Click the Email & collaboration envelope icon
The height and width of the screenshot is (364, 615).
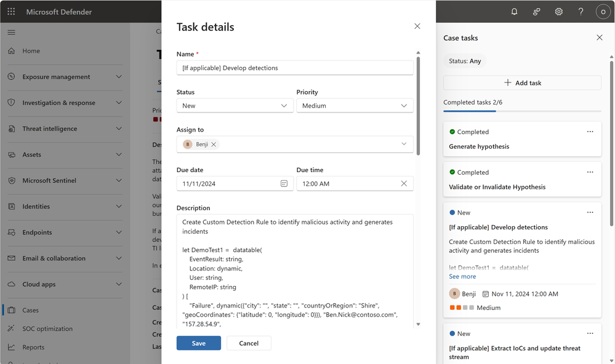point(11,258)
